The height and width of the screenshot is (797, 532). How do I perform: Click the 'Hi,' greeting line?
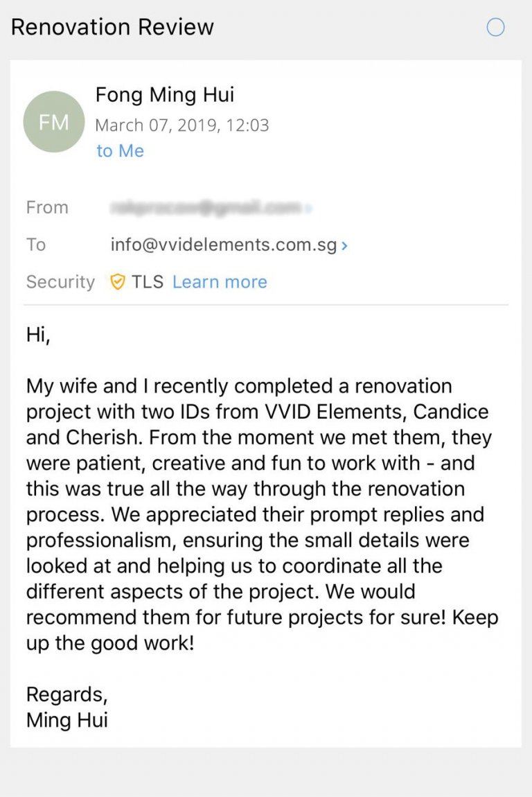39,335
